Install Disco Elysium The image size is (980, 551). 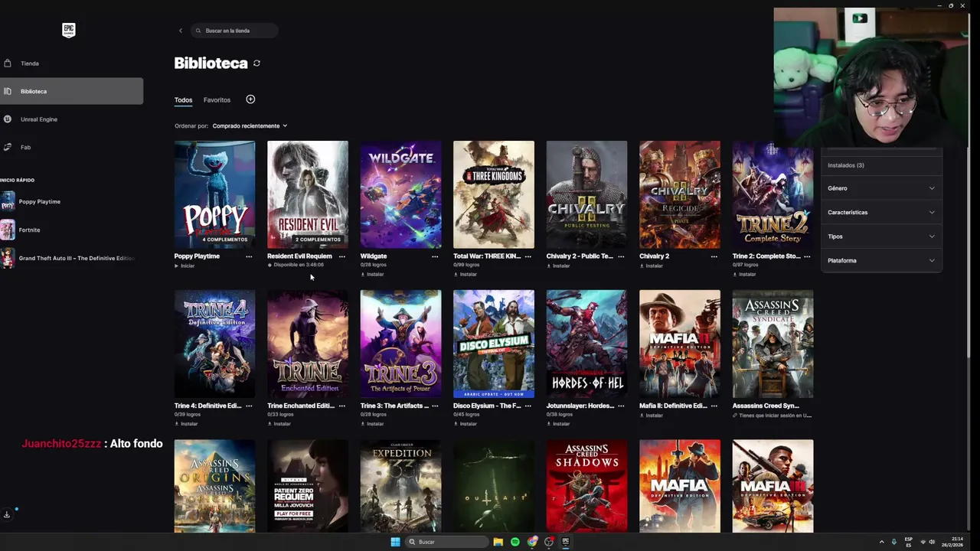point(465,423)
